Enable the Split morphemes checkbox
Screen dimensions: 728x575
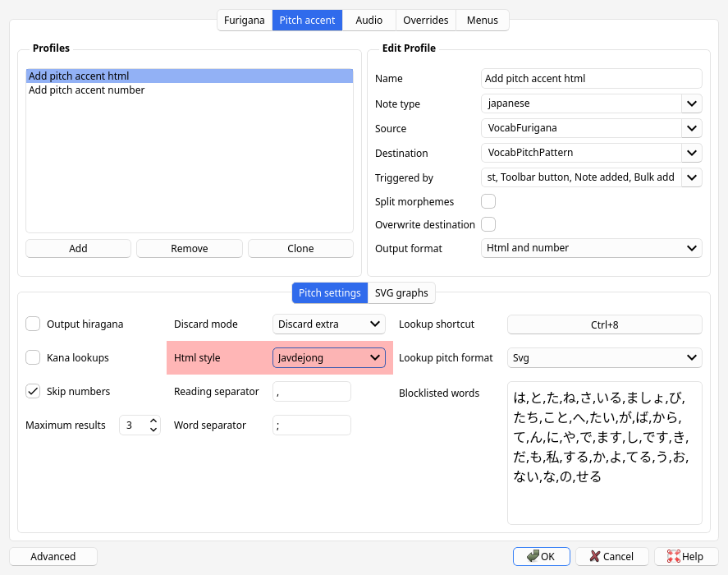pos(488,200)
